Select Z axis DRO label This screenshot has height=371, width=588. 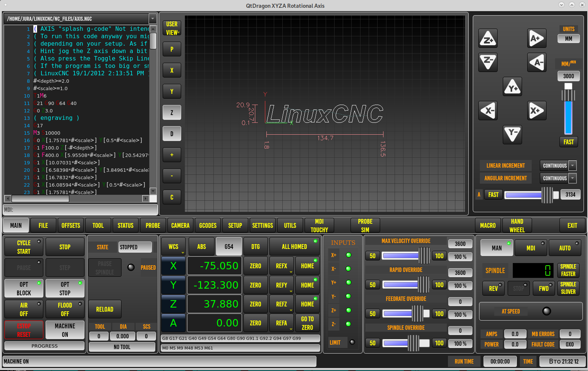click(x=173, y=304)
